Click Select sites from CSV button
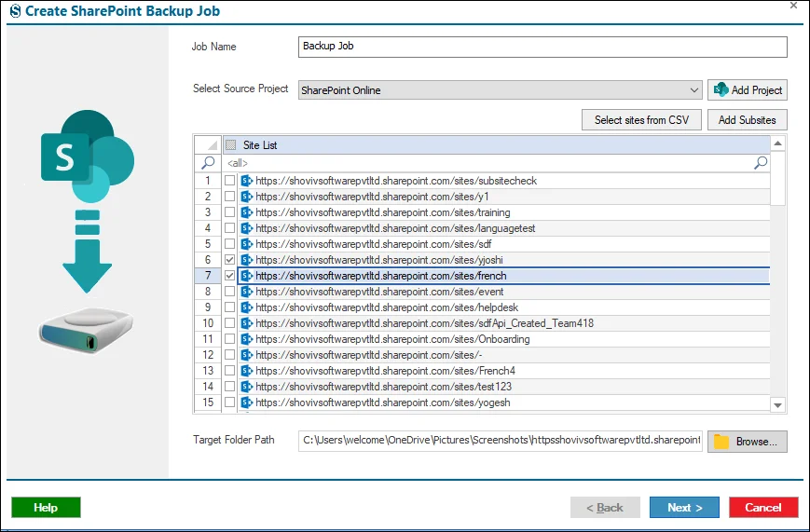This screenshot has height=532, width=810. click(x=641, y=120)
